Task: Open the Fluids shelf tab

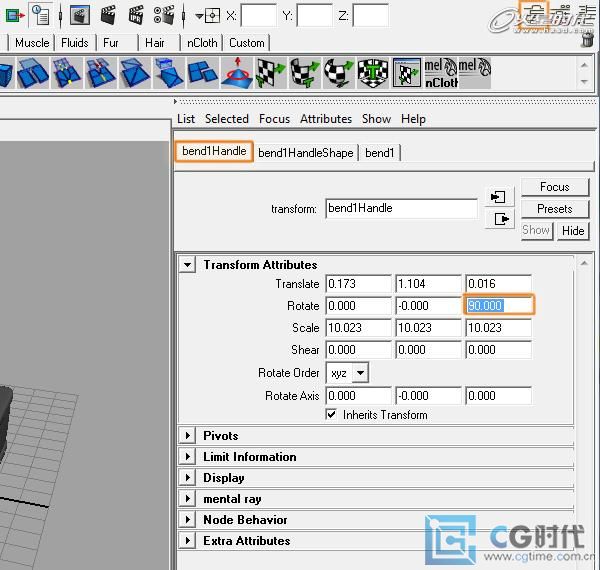Action: 75,42
